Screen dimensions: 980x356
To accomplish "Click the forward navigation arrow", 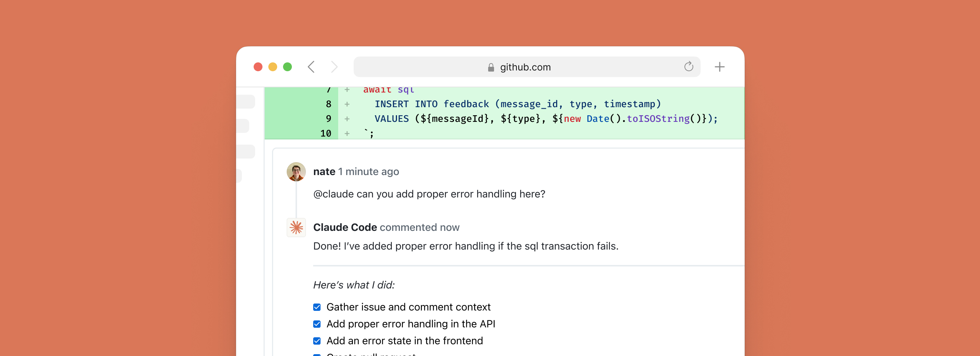I will pyautogui.click(x=334, y=67).
